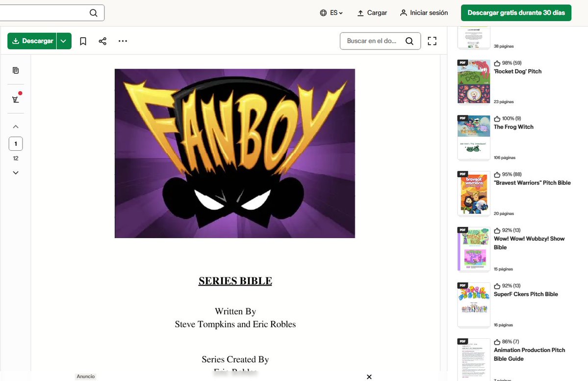The height and width of the screenshot is (381, 588).
Task: Open the three-dots more options menu
Action: pos(123,41)
